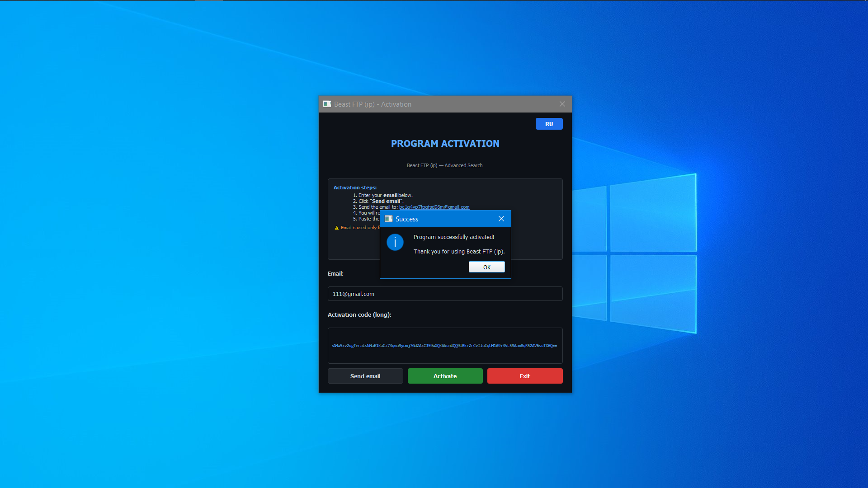Open the bc1q4yp7fpgfsd96m@gmail.com email link
This screenshot has height=488, width=868.
tap(434, 207)
